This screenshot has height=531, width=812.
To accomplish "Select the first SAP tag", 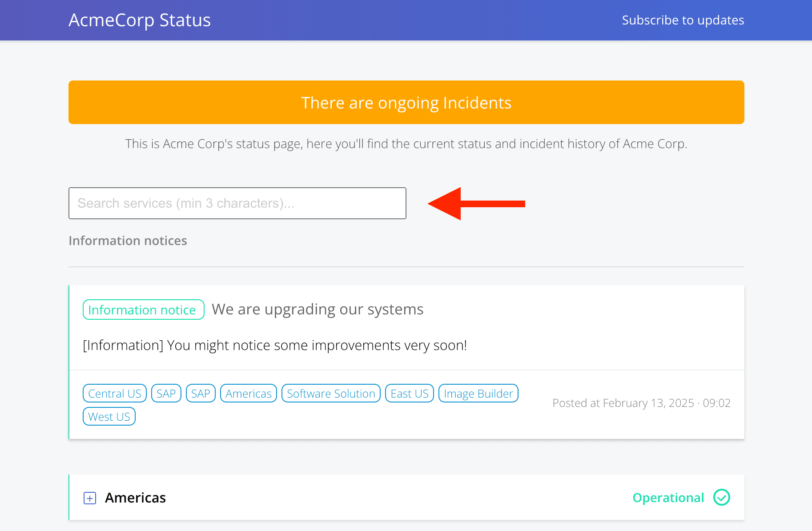I will tap(166, 393).
